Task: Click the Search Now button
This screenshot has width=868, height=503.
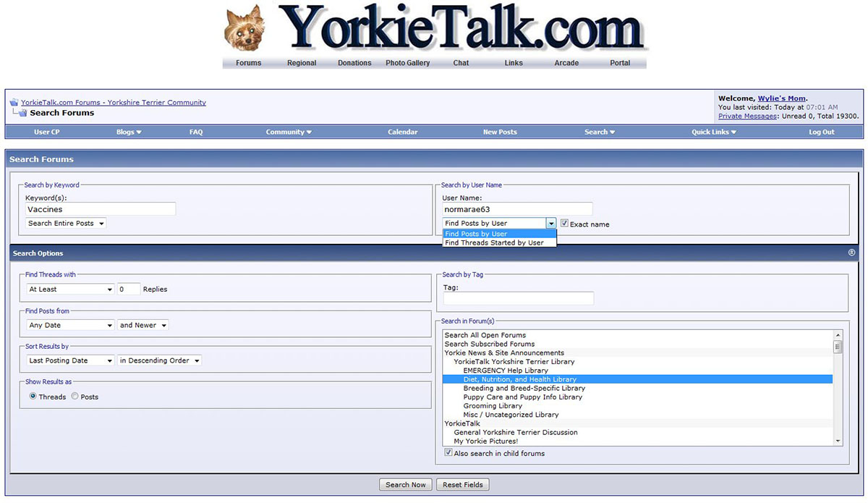Action: tap(406, 485)
